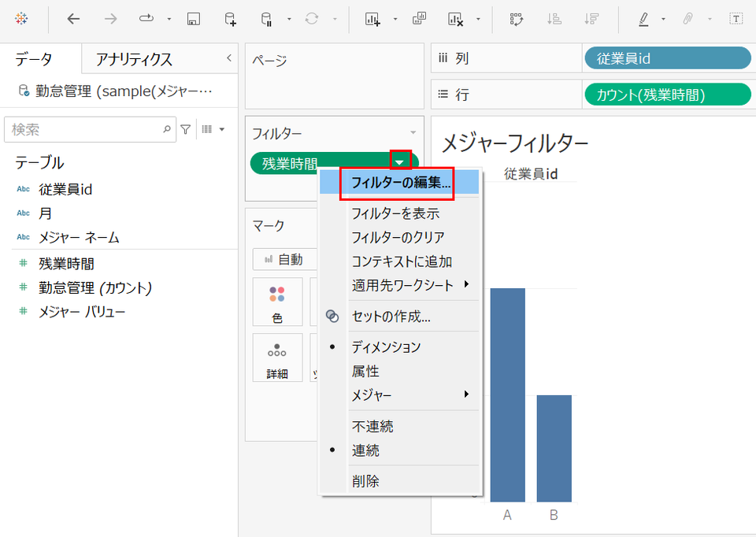
Task: Click the 検索 search input field
Action: click(x=90, y=129)
